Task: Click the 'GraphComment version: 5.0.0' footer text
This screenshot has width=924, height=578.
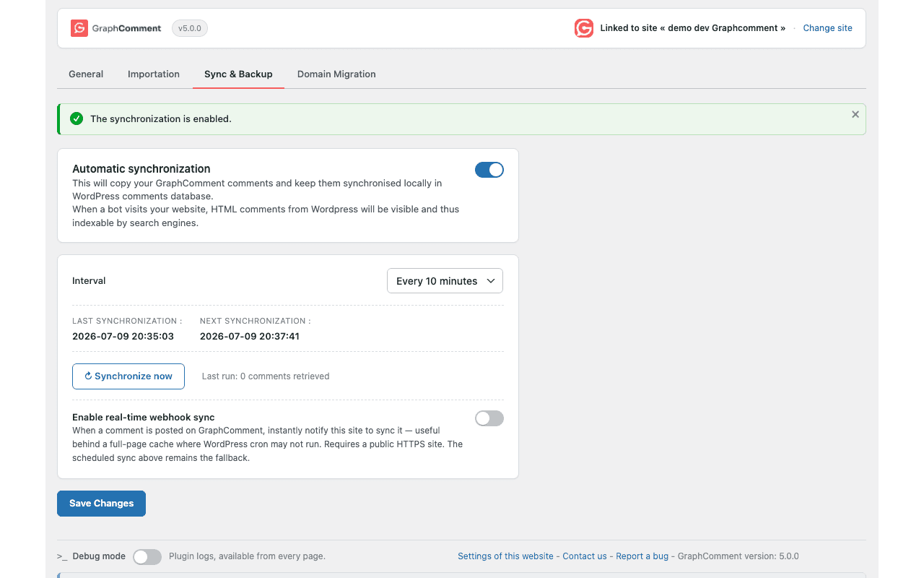Action: tap(738, 556)
